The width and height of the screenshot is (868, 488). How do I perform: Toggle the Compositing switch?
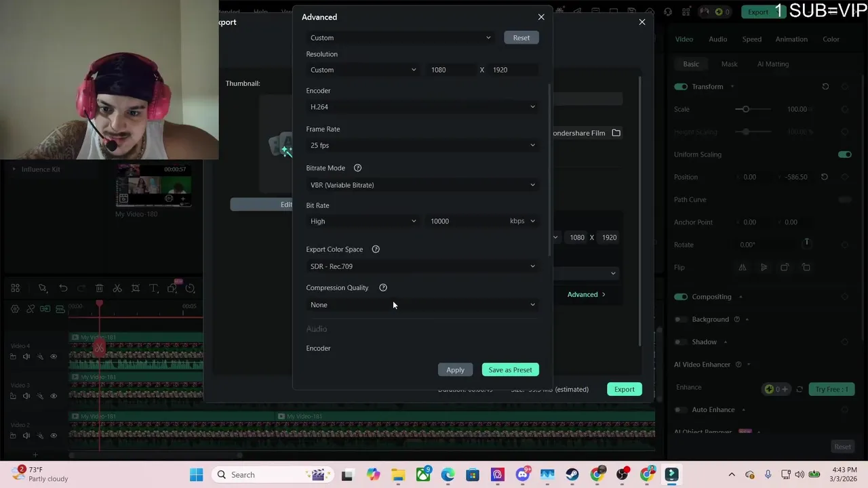681,297
